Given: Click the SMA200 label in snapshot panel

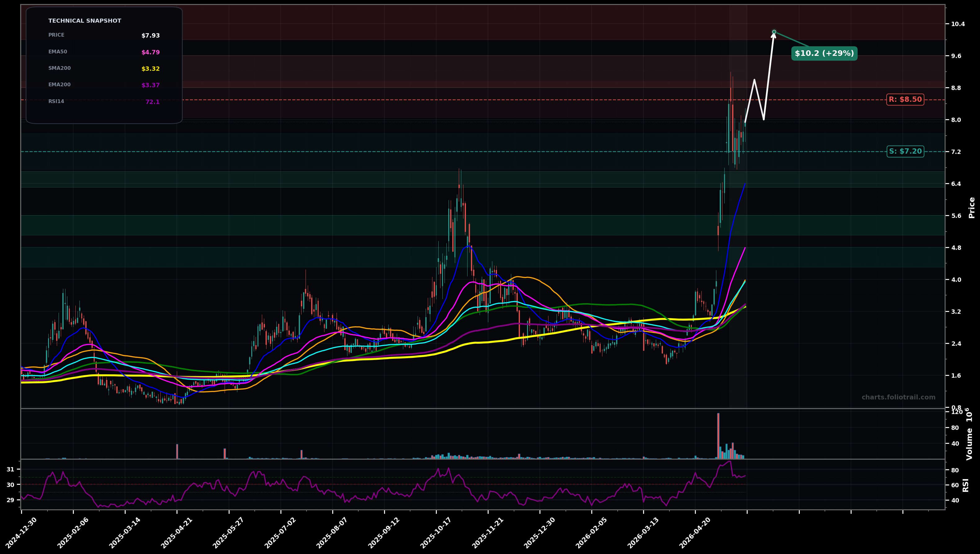Looking at the screenshot, I should coord(59,69).
